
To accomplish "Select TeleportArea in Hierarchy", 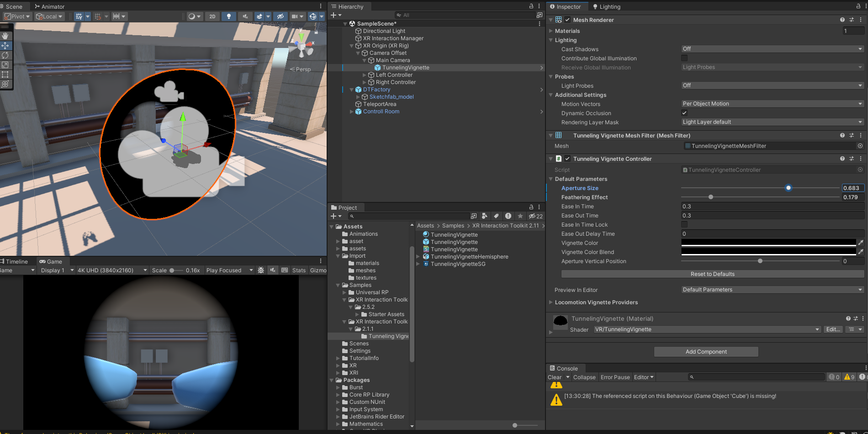I will click(379, 104).
